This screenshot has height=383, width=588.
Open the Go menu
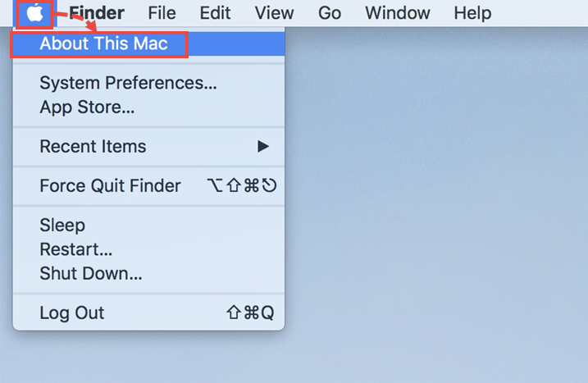coord(330,13)
